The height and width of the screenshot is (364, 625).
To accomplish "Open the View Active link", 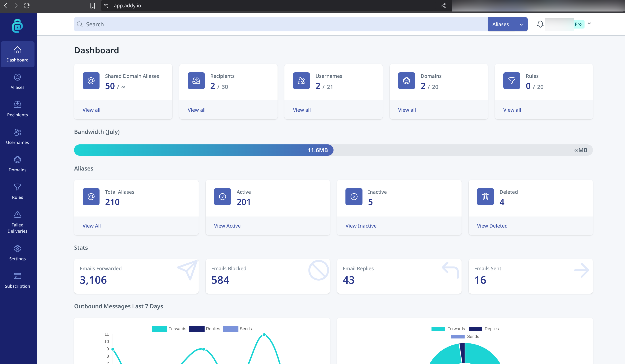I will (x=227, y=226).
